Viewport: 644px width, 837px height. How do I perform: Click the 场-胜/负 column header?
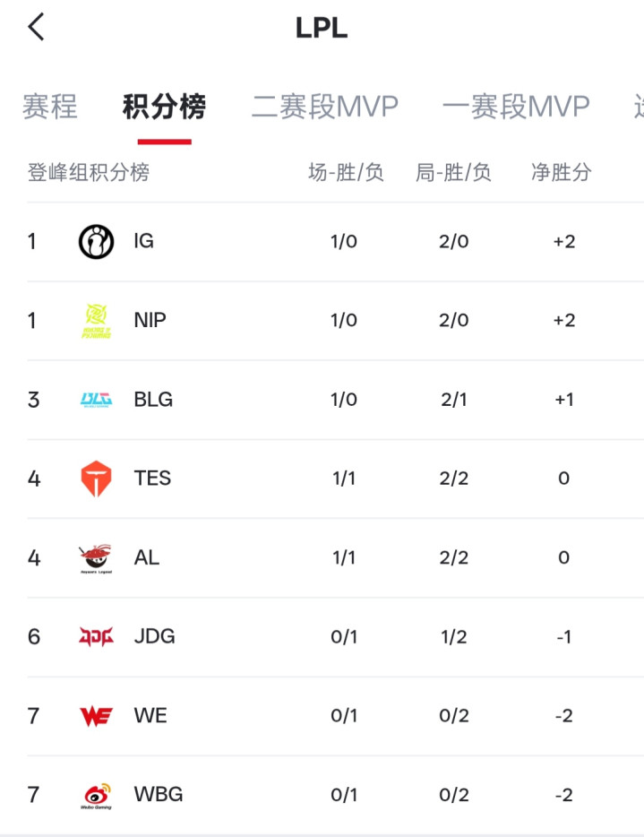346,173
